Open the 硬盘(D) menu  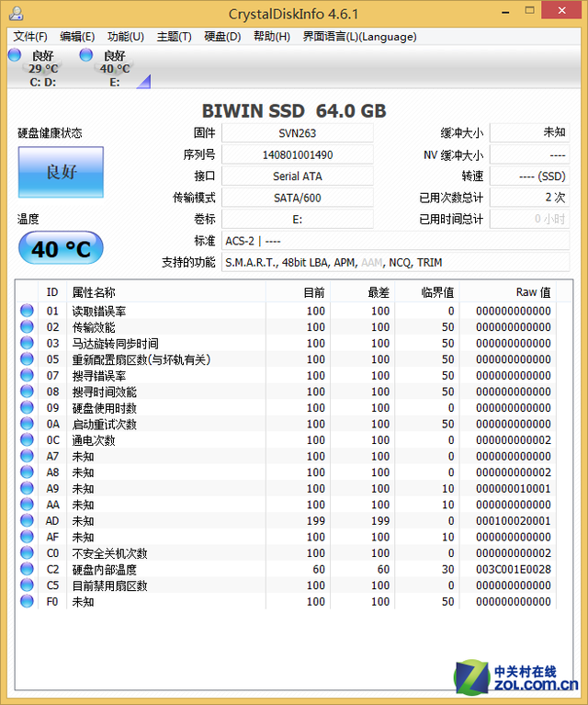[x=221, y=37]
